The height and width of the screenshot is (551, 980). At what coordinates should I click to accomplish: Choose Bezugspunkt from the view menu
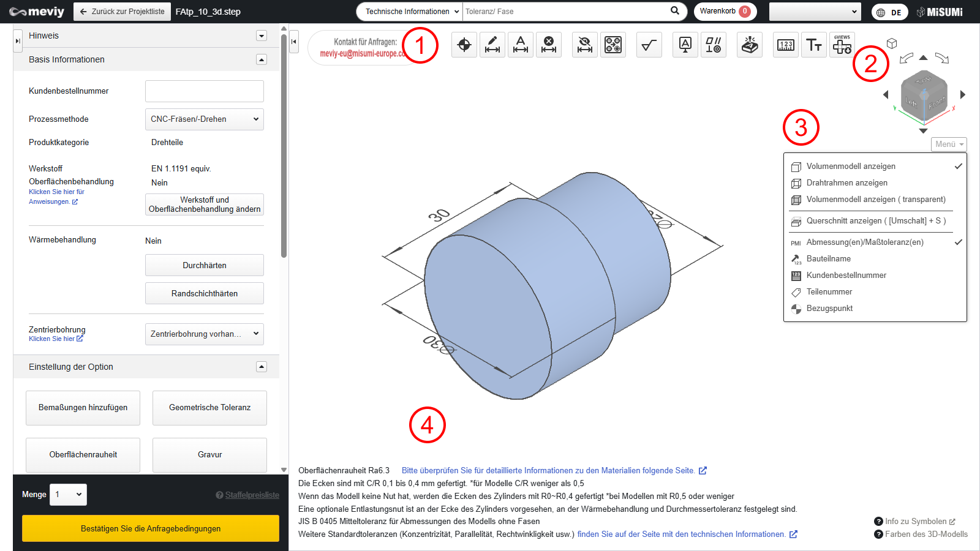tap(829, 309)
